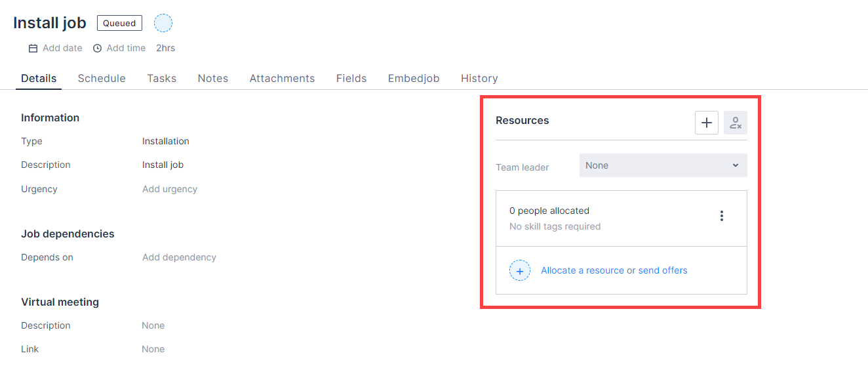Click the calendar icon next to Add date
868x368 pixels.
coord(33,48)
